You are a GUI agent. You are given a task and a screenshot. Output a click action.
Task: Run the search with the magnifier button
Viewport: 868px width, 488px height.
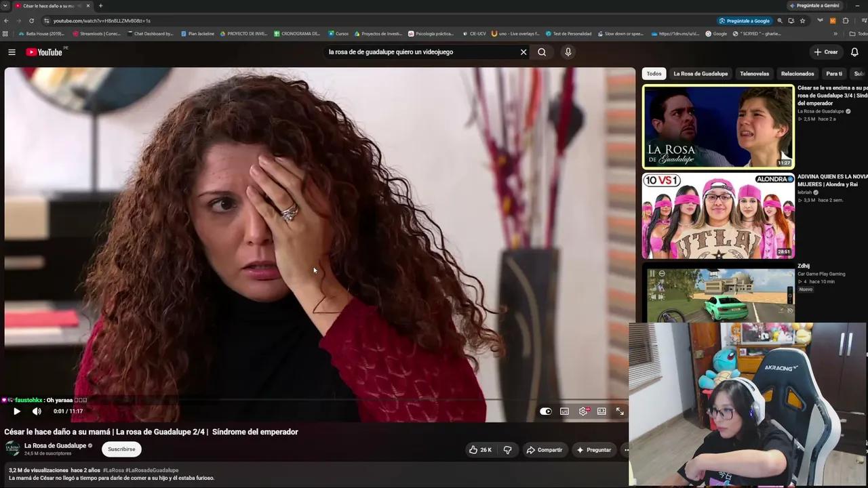click(x=542, y=52)
